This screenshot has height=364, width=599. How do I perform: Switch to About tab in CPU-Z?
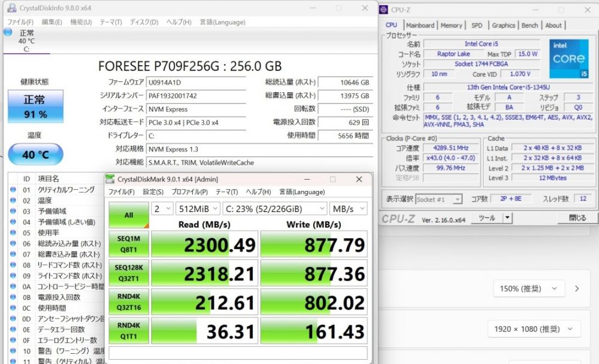point(553,25)
